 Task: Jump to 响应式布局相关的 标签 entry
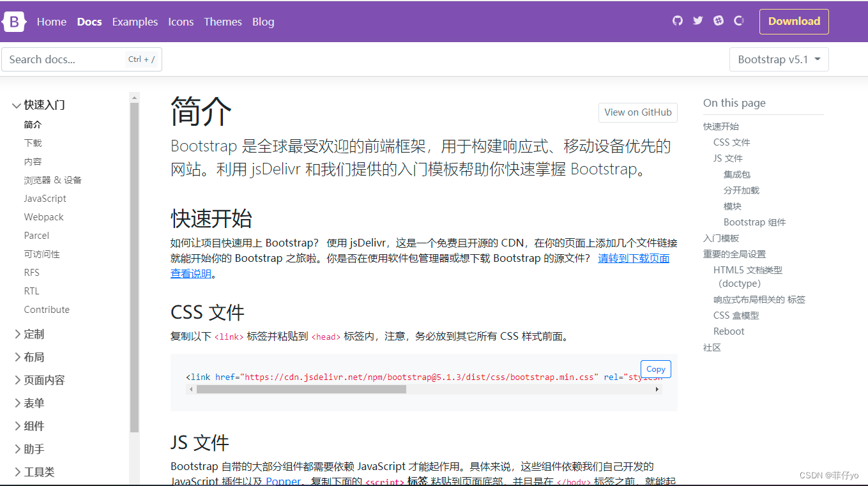(x=759, y=300)
